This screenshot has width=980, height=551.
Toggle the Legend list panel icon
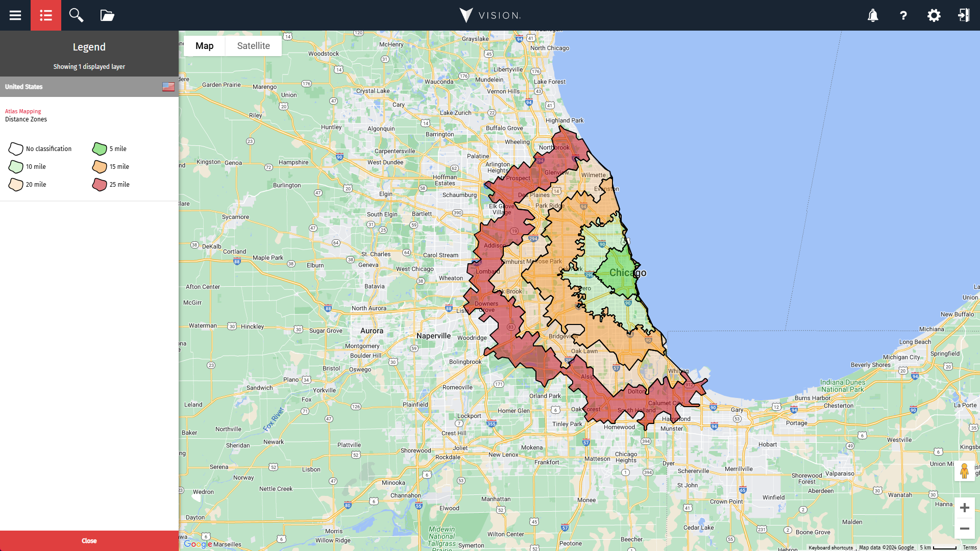point(46,15)
